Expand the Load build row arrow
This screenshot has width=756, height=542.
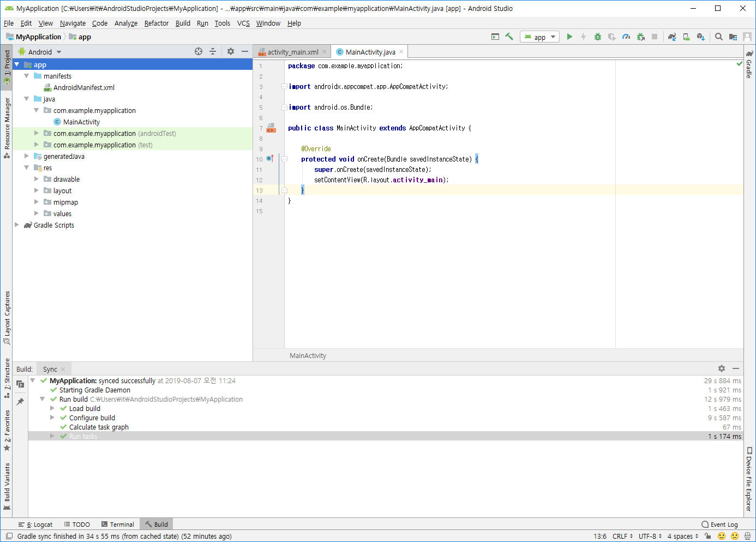52,408
